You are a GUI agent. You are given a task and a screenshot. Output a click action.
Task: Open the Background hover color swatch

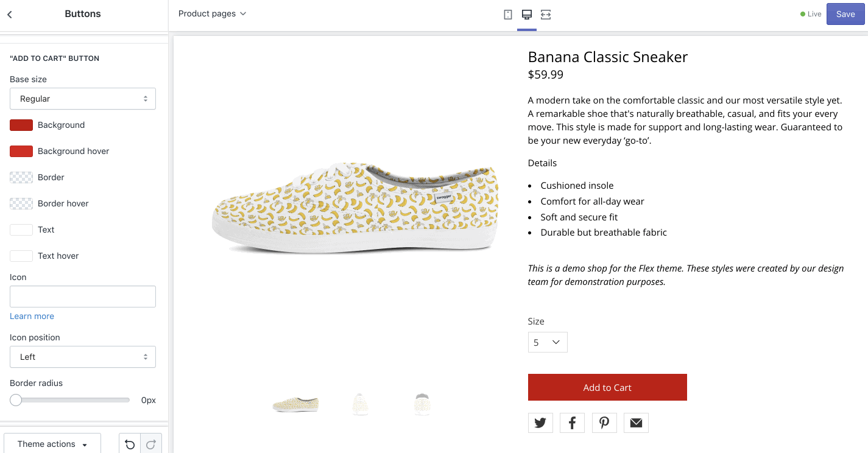pyautogui.click(x=21, y=151)
